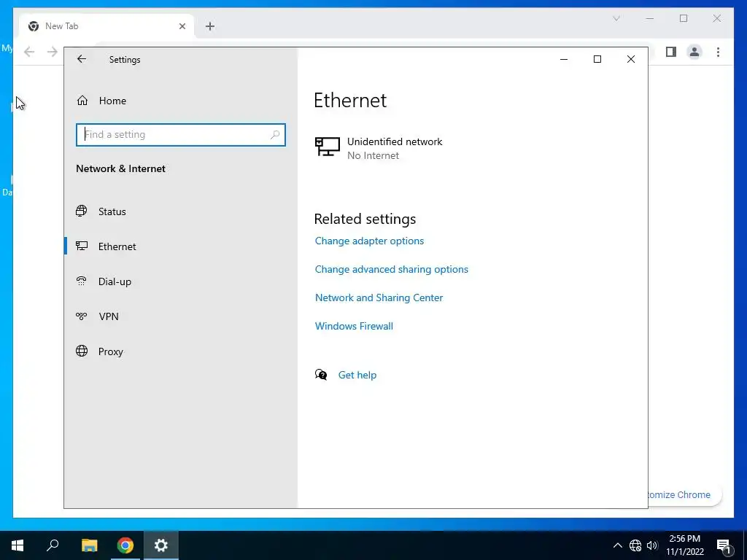Screen dimensions: 747x560
Task: Open the Dial-up section
Action: point(115,281)
